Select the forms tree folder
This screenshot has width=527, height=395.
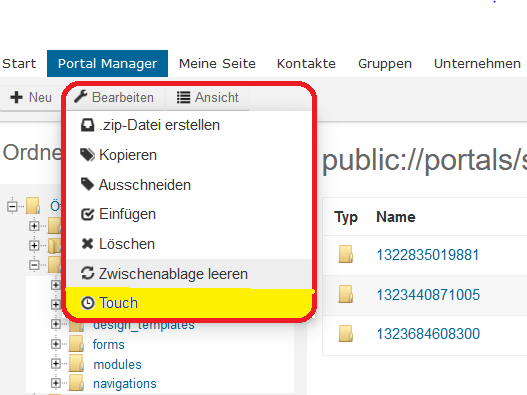tap(109, 345)
